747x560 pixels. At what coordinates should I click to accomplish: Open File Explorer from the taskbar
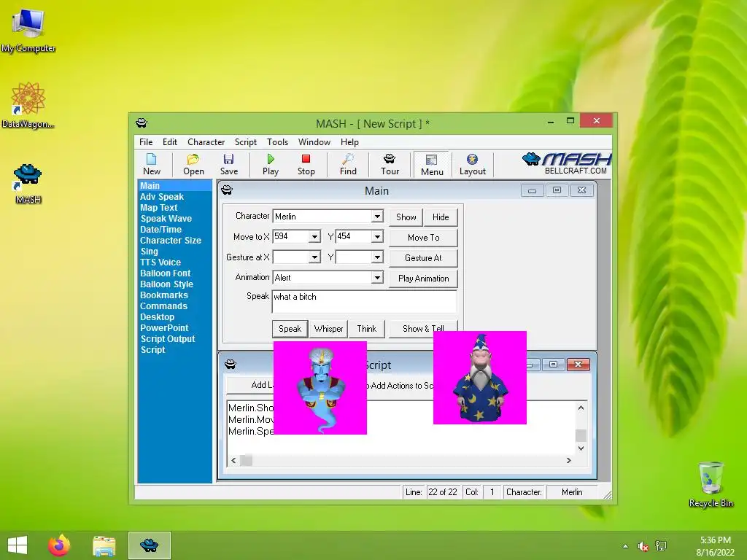pyautogui.click(x=104, y=545)
